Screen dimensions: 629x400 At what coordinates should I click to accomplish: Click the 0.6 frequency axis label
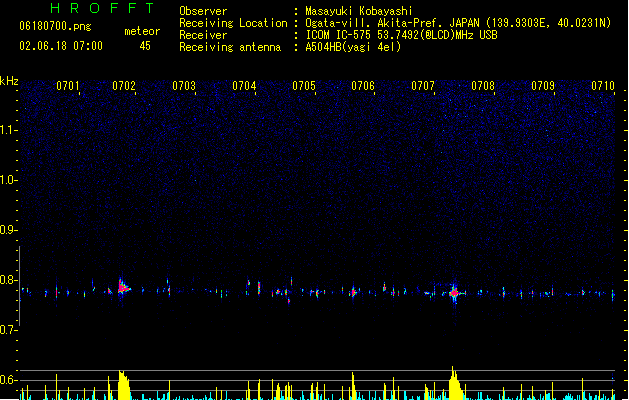[8, 380]
